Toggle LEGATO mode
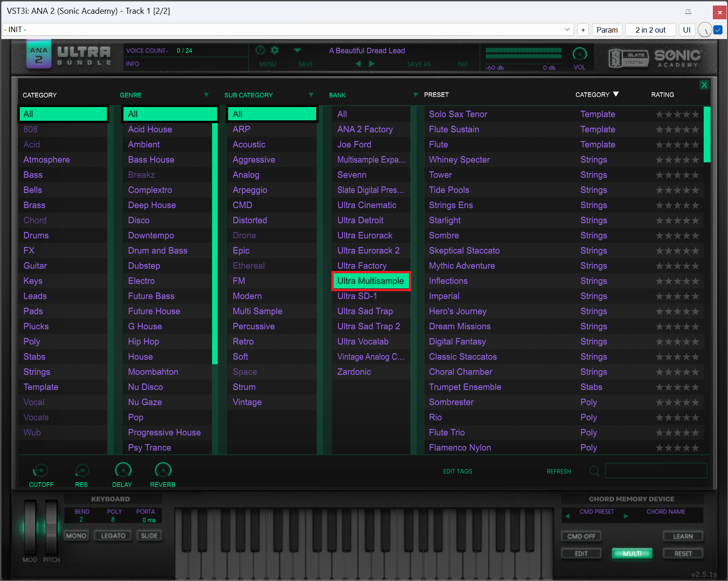The width and height of the screenshot is (728, 581). (x=113, y=536)
